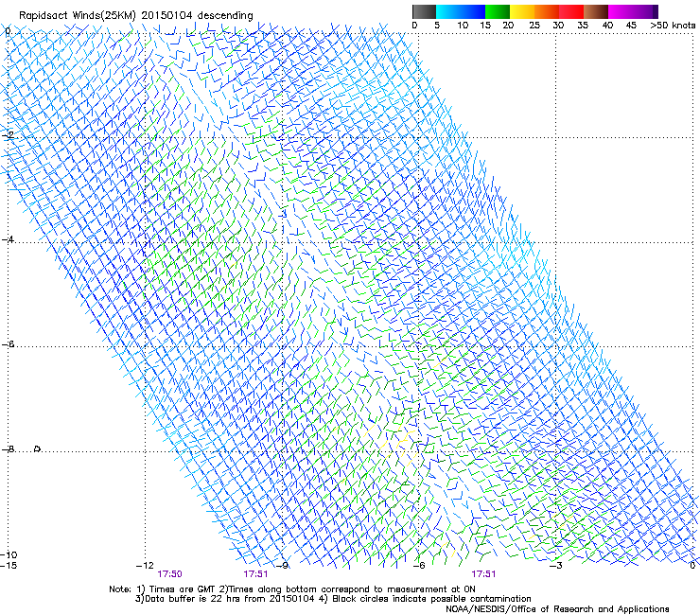Click the '15' label under the color legend

tap(485, 26)
